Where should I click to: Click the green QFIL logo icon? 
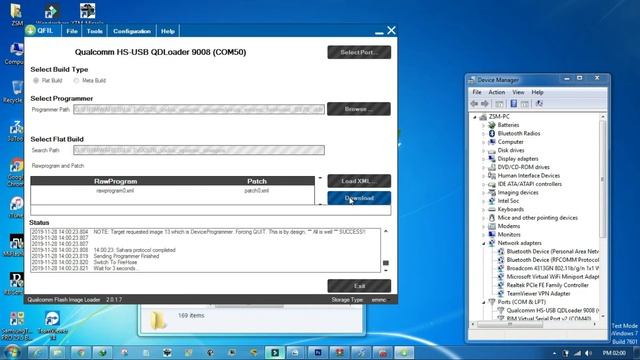tap(31, 30)
